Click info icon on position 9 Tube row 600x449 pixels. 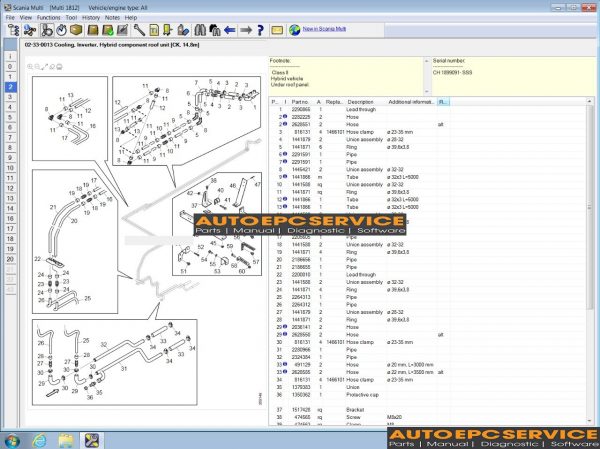click(x=285, y=176)
